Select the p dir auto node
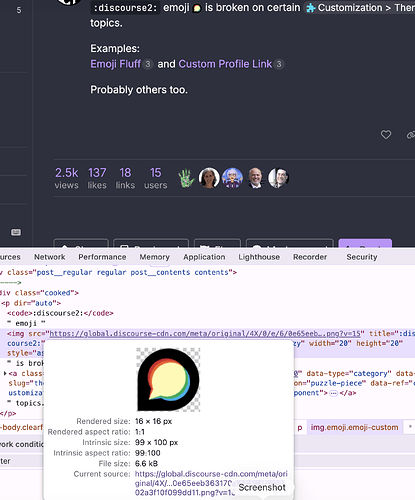 coord(31,303)
